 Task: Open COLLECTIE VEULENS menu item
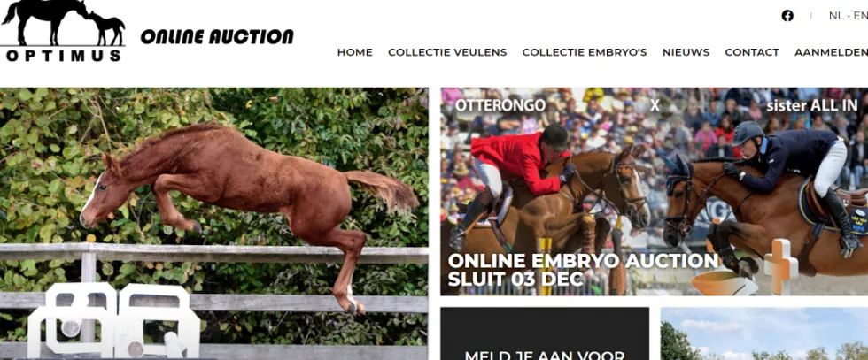pos(447,52)
